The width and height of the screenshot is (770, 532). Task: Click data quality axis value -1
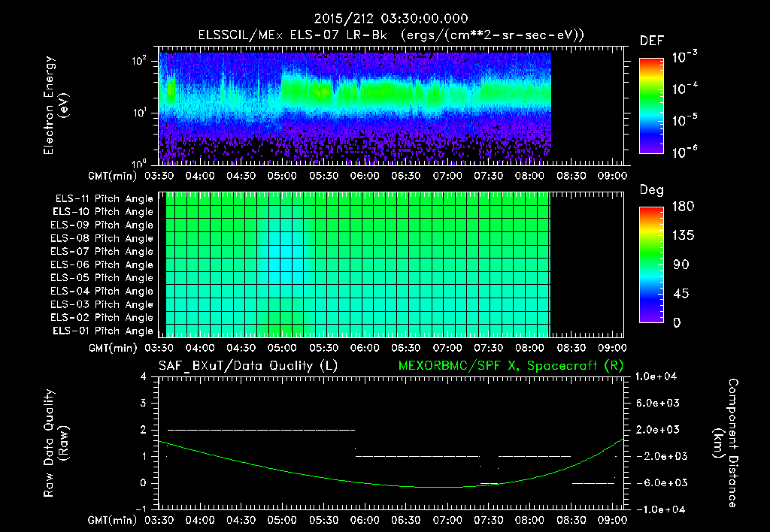(141, 509)
